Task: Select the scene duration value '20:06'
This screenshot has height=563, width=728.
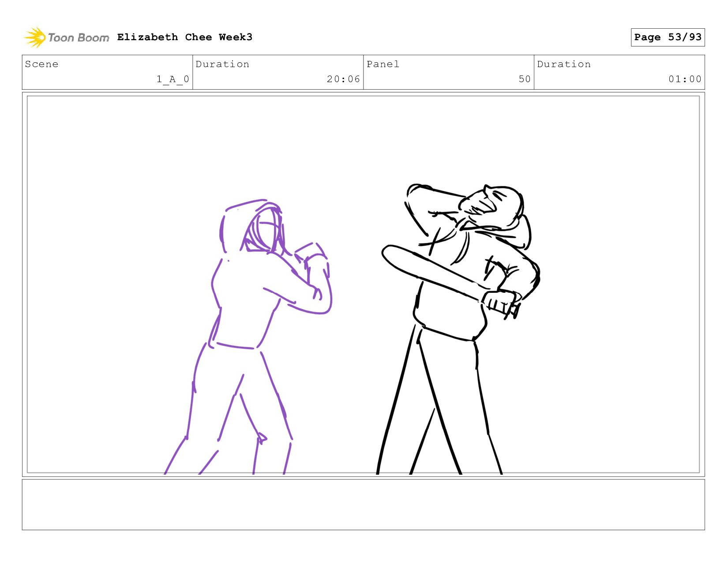Action: click(x=343, y=79)
